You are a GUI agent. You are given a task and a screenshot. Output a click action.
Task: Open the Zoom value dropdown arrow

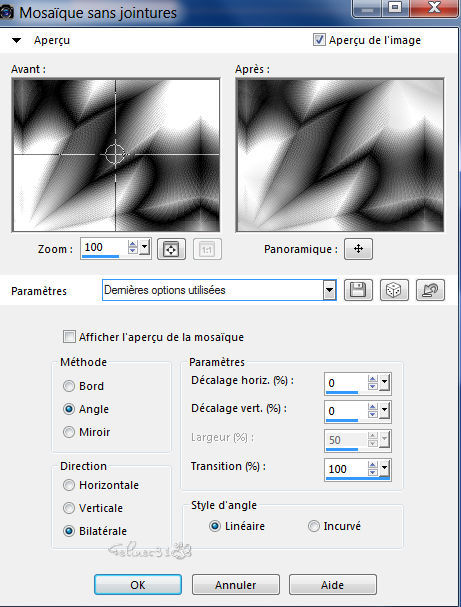click(145, 247)
